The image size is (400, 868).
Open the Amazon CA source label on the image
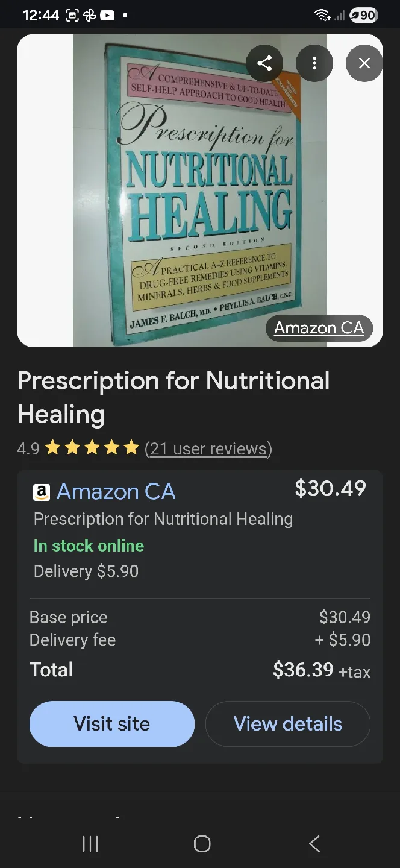click(x=319, y=328)
